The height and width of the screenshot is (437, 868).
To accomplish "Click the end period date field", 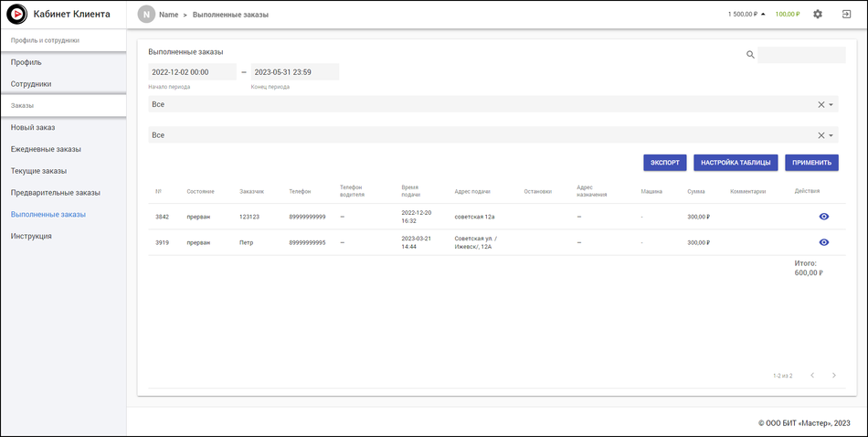I will (x=294, y=72).
